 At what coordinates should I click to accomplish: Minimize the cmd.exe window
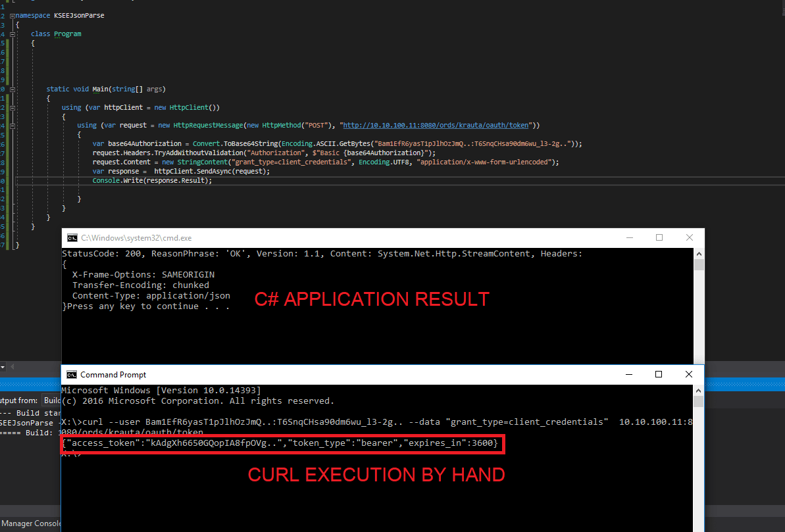630,238
